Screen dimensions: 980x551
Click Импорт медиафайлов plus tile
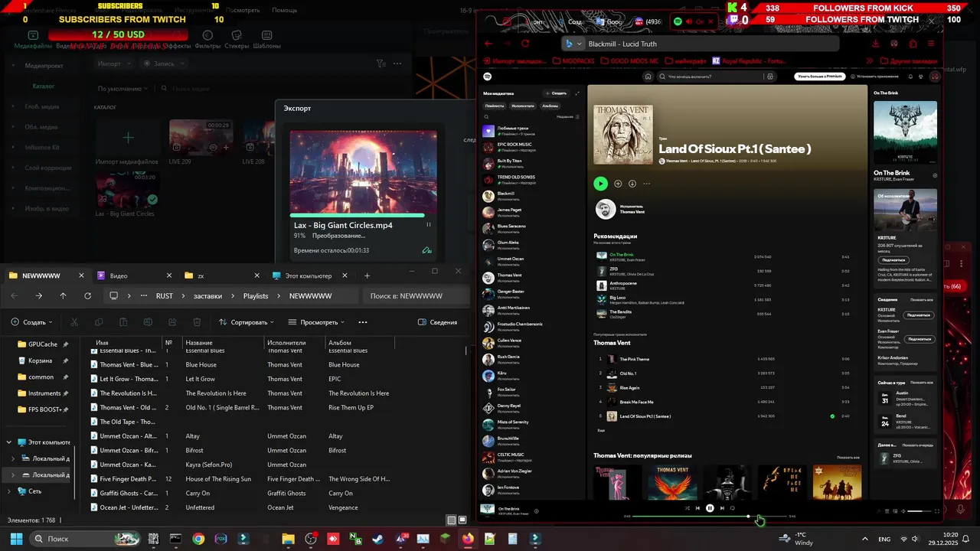coord(128,138)
